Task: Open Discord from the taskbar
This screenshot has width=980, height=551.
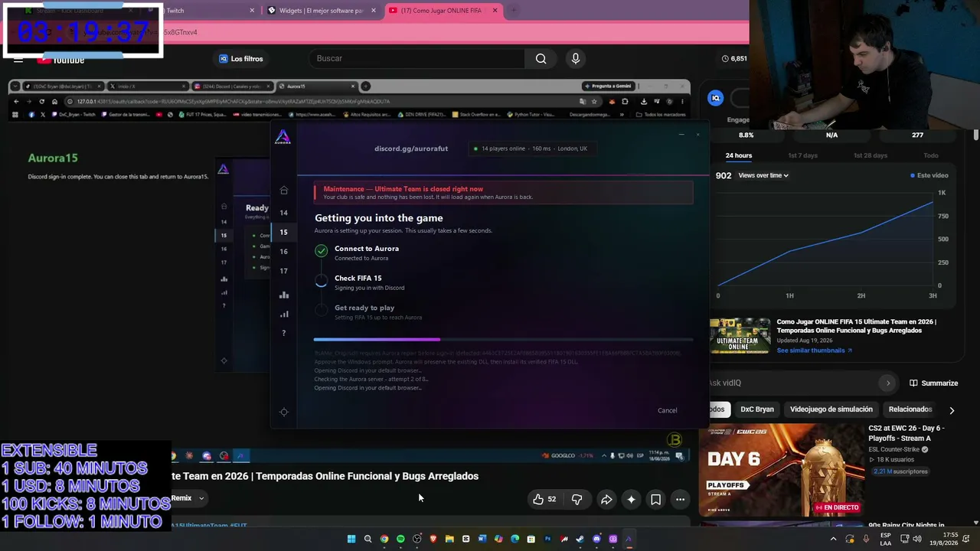Action: [597, 539]
